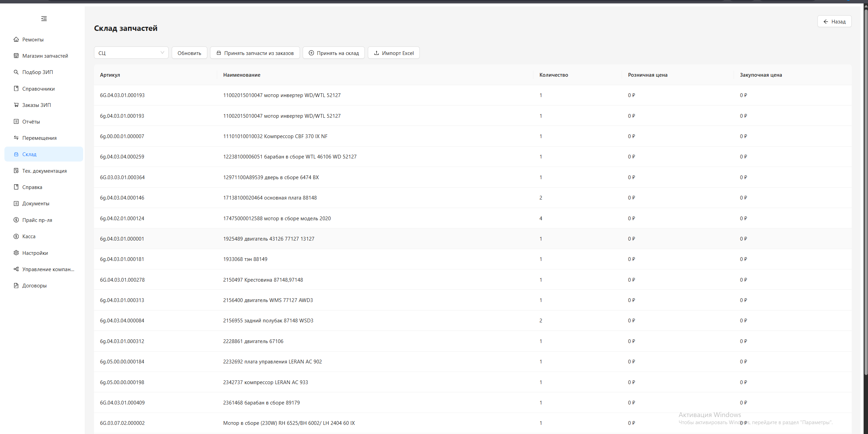Click 2232692 плата управления LERAN AC 902

tap(272, 362)
